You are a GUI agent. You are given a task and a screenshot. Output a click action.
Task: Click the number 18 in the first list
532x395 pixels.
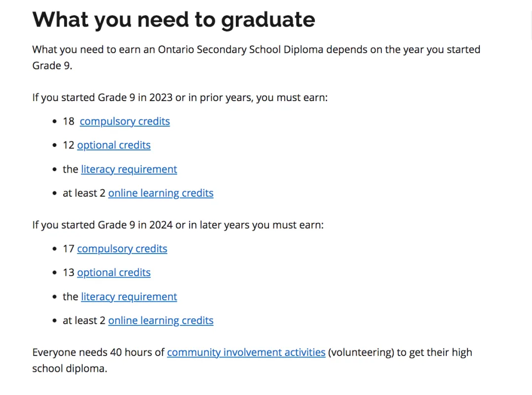68,121
